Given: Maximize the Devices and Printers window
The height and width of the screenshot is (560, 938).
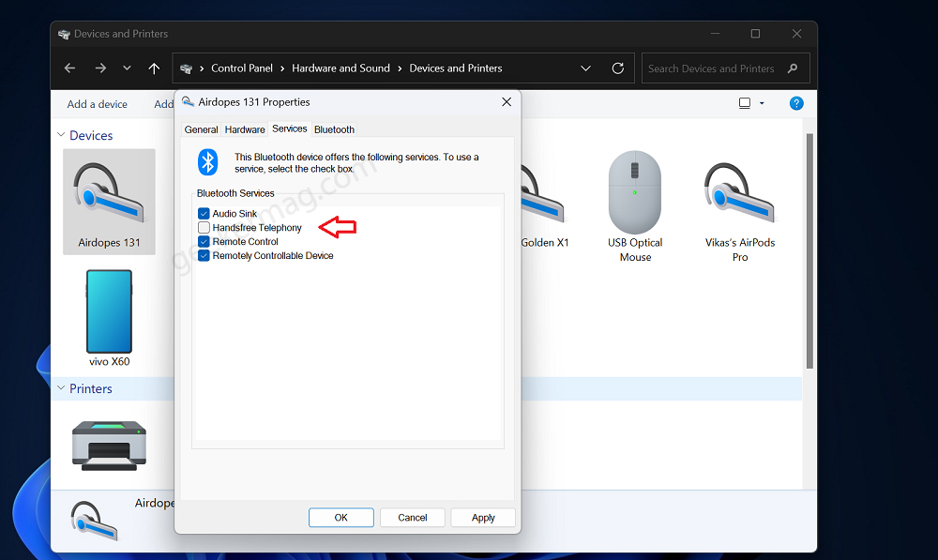Looking at the screenshot, I should tap(755, 34).
